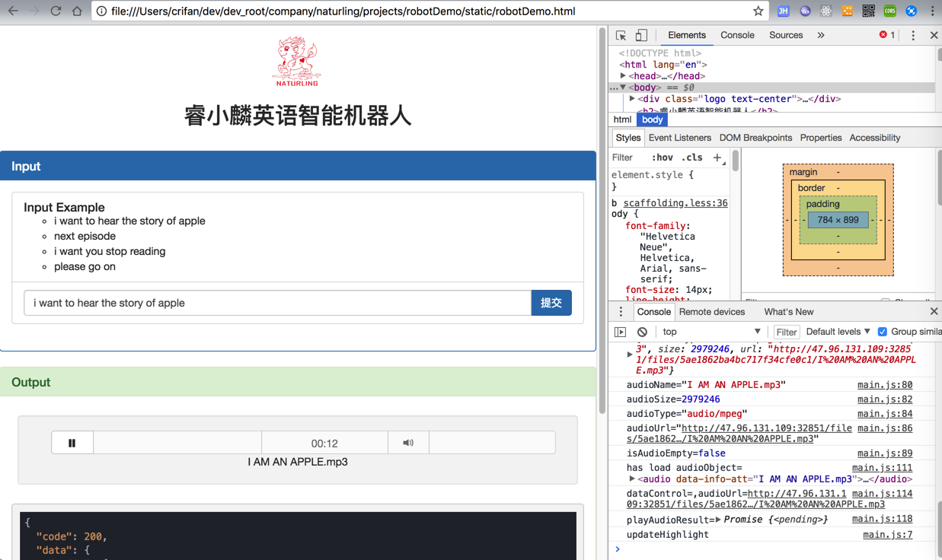Screen dimensions: 942x560
Task: Open main.js:80 source link
Action: click(x=885, y=385)
